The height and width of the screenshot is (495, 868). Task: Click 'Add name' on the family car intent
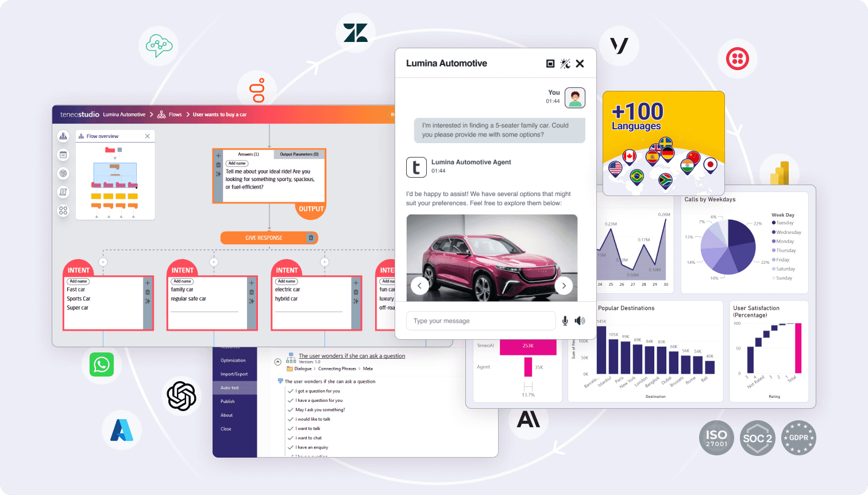[x=182, y=281]
